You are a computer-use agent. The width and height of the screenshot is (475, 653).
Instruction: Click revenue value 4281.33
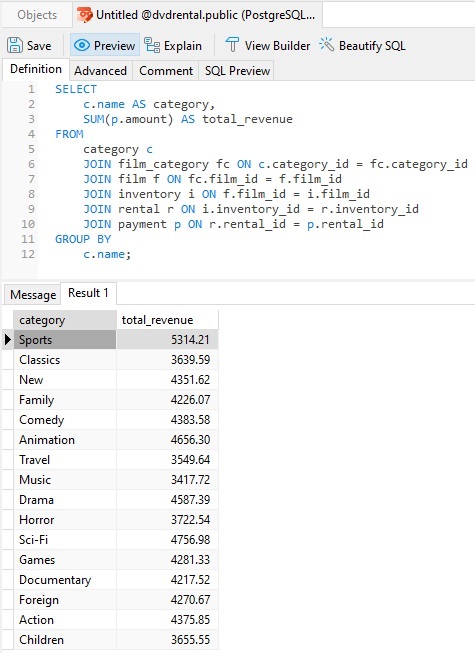190,559
